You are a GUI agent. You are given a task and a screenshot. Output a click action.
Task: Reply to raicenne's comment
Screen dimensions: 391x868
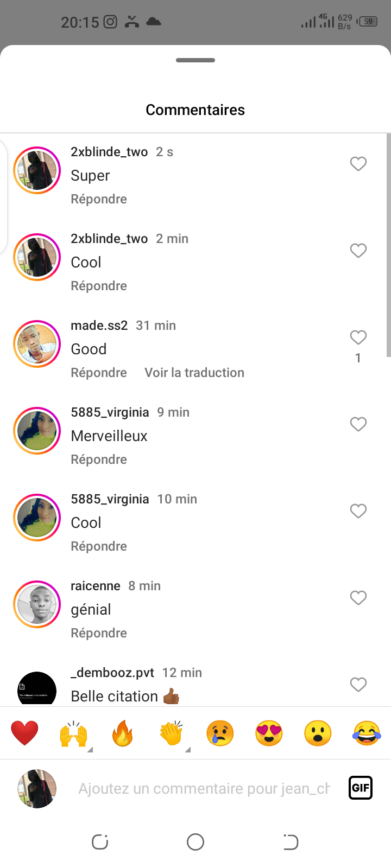point(99,633)
